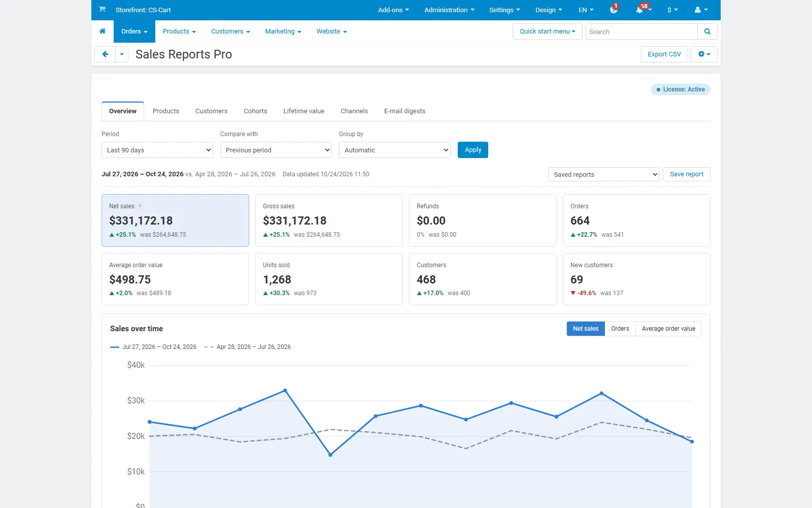Open the user account icon menu
812x508 pixels.
pyautogui.click(x=701, y=10)
